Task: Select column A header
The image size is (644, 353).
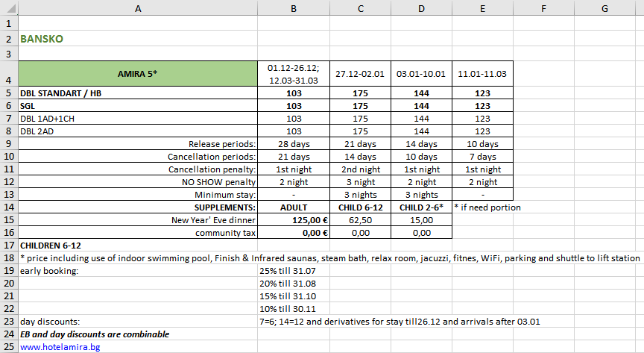Action: pos(138,8)
